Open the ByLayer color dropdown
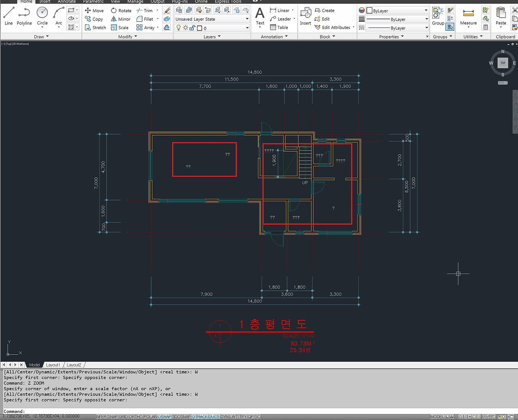Image resolution: width=518 pixels, height=420 pixels. point(397,11)
